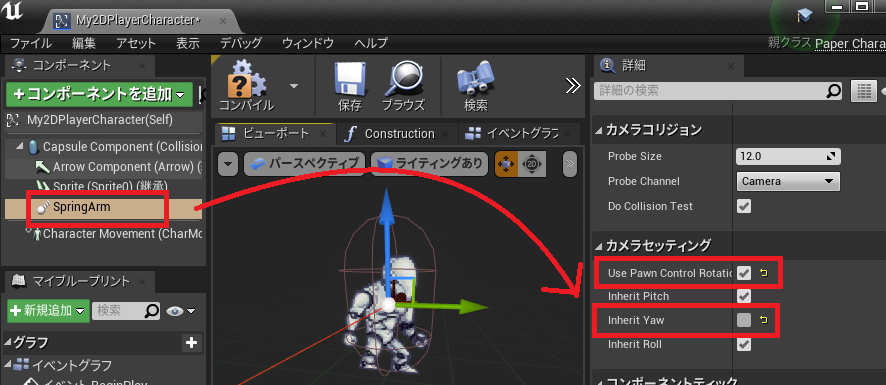Open the Probe Channel Camera dropdown

tap(788, 181)
